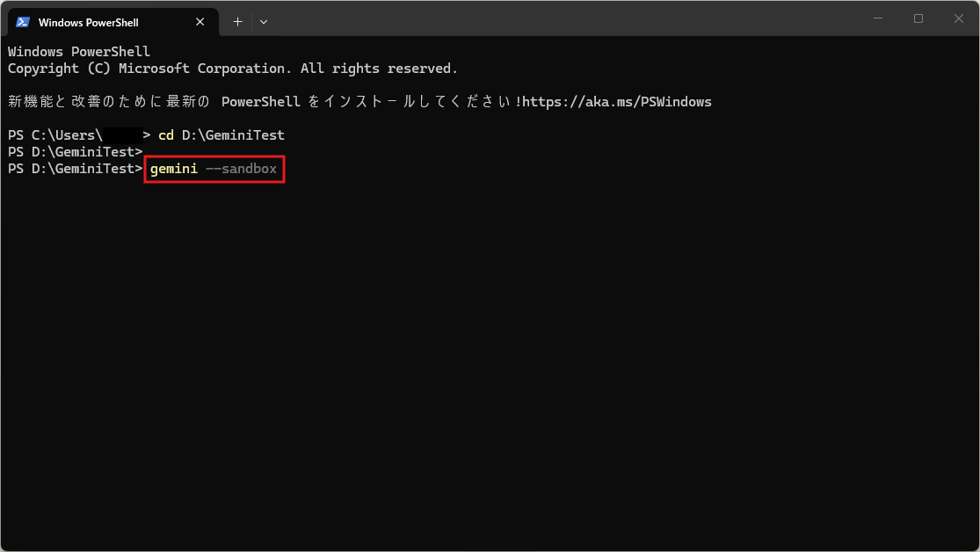980x552 pixels.
Task: Click the grey '--sandbox' suggestion text
Action: coord(241,169)
